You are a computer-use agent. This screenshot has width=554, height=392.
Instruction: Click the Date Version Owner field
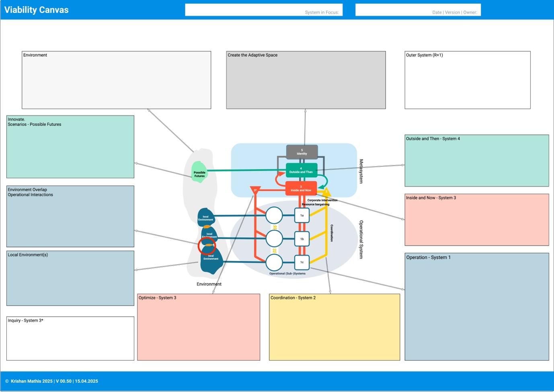pyautogui.click(x=418, y=10)
